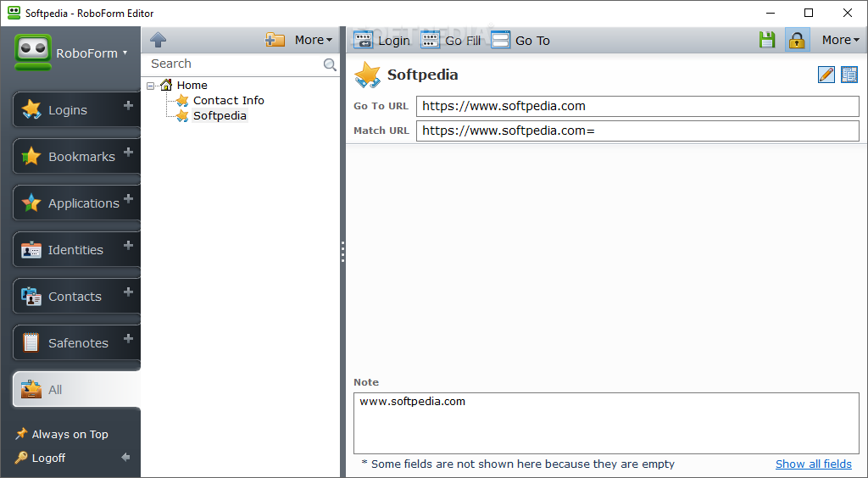Click the form fields view icon
Viewport: 868px width, 478px height.
pos(849,74)
